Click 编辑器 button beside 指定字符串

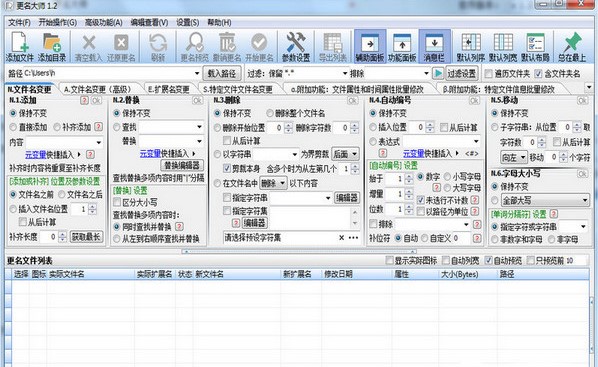point(347,198)
